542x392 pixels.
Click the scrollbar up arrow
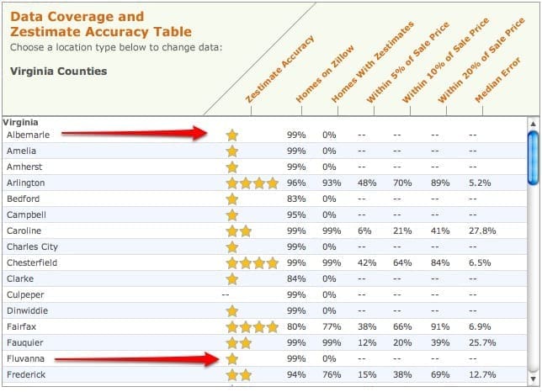533,124
